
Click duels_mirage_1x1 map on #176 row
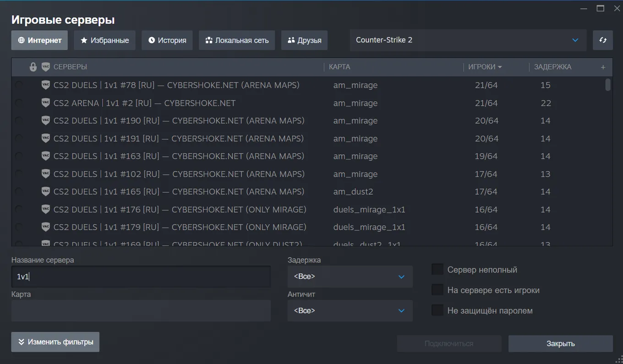tap(369, 209)
